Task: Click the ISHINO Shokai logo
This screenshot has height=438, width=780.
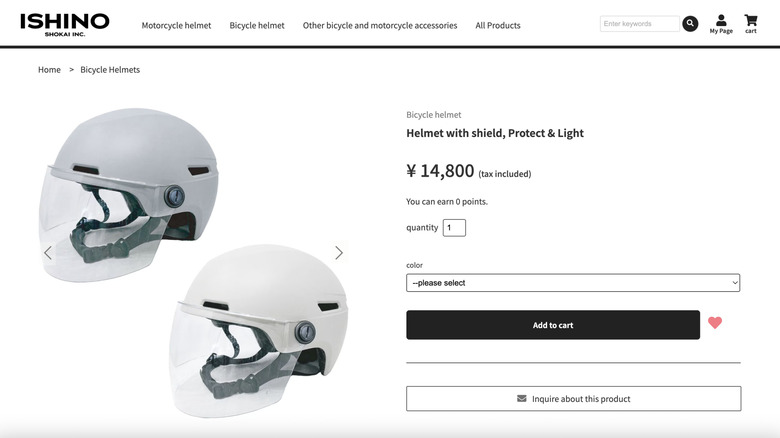Action: point(65,24)
